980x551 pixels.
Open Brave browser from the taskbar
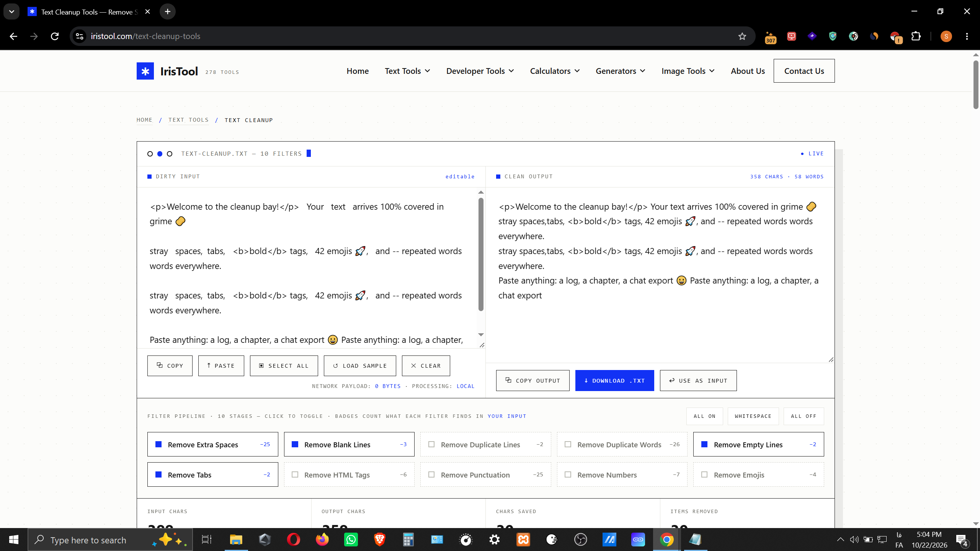point(380,540)
